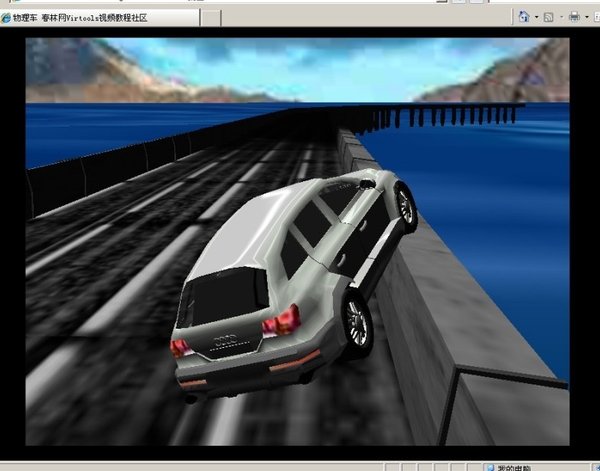Expand the Home button dropdown arrow
The width and height of the screenshot is (600, 471).
click(x=536, y=17)
